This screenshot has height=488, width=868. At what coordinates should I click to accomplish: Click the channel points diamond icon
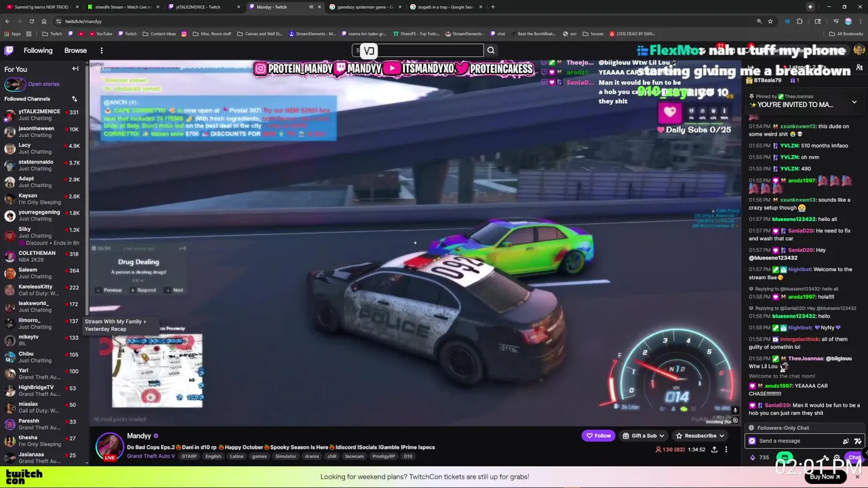(753, 457)
